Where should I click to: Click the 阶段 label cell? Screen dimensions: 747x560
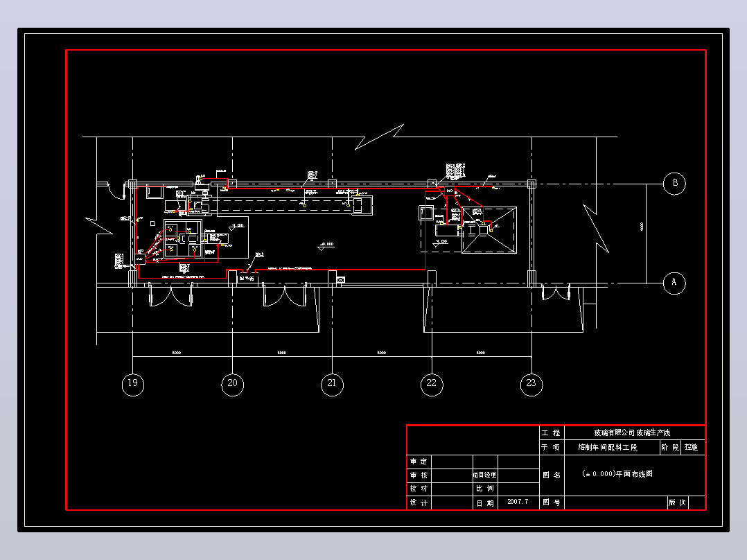tap(670, 448)
